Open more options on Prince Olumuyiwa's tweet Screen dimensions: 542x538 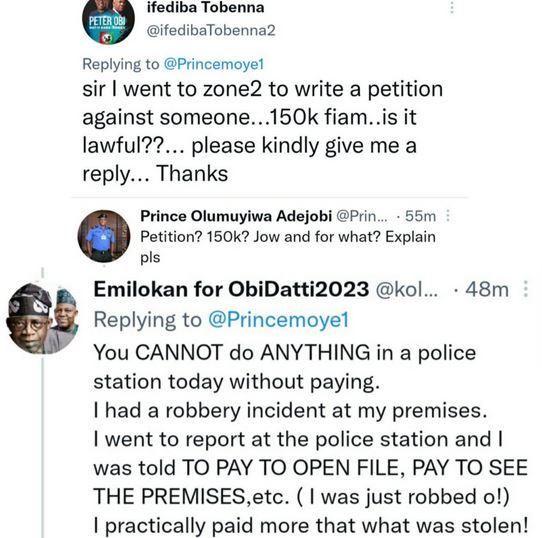pos(448,216)
